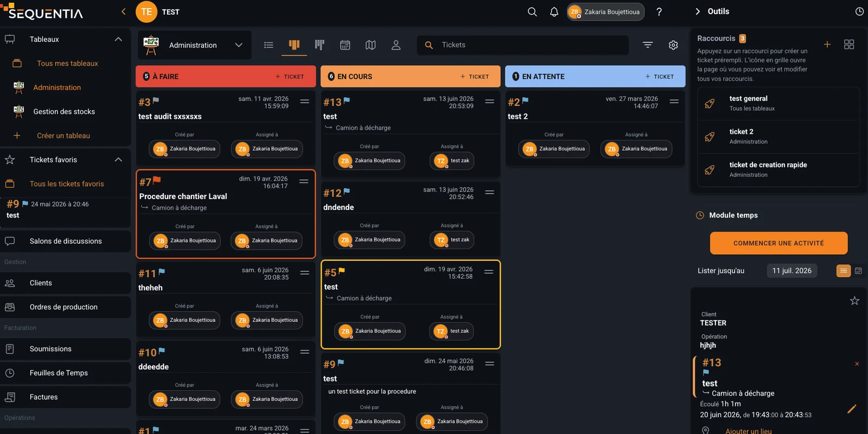Star the time entry as favorite

pos(854,301)
